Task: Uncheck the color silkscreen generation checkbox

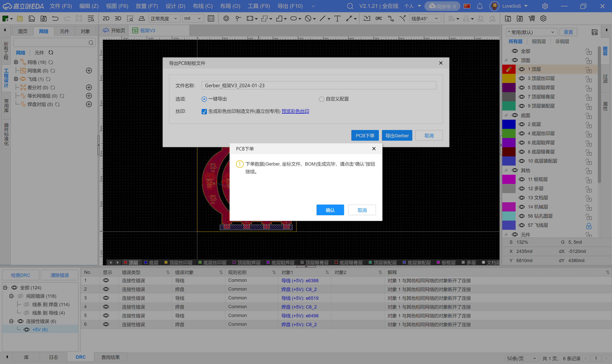Action: coord(204,112)
